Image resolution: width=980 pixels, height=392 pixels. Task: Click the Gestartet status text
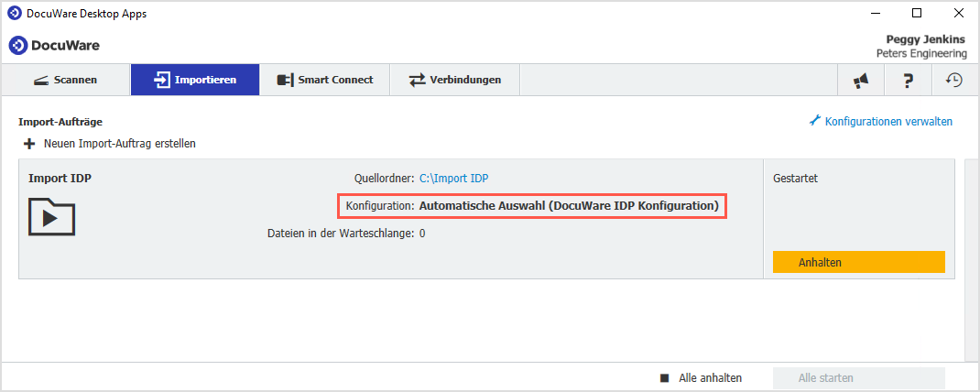796,179
